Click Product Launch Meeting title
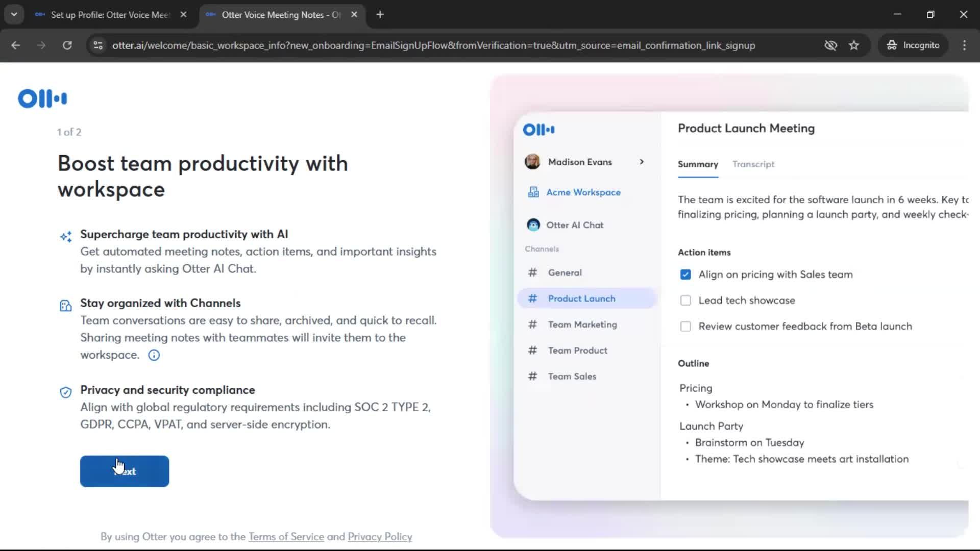 (746, 129)
